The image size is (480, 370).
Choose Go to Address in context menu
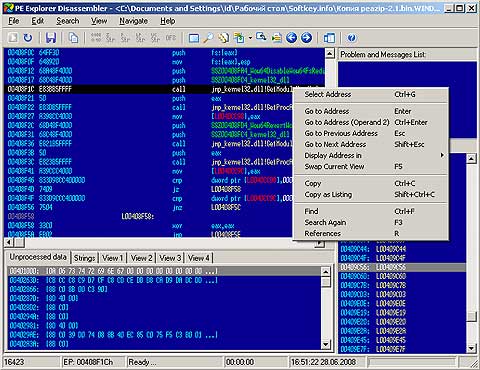[370, 111]
